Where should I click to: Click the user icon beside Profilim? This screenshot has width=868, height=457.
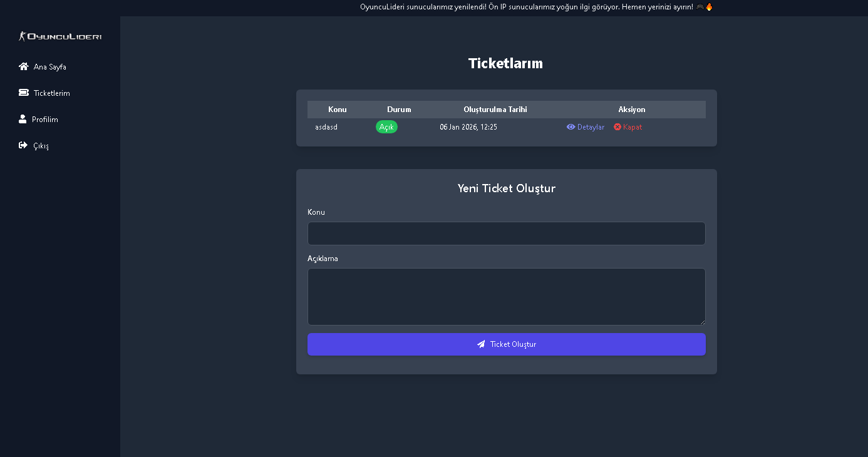pyautogui.click(x=23, y=119)
